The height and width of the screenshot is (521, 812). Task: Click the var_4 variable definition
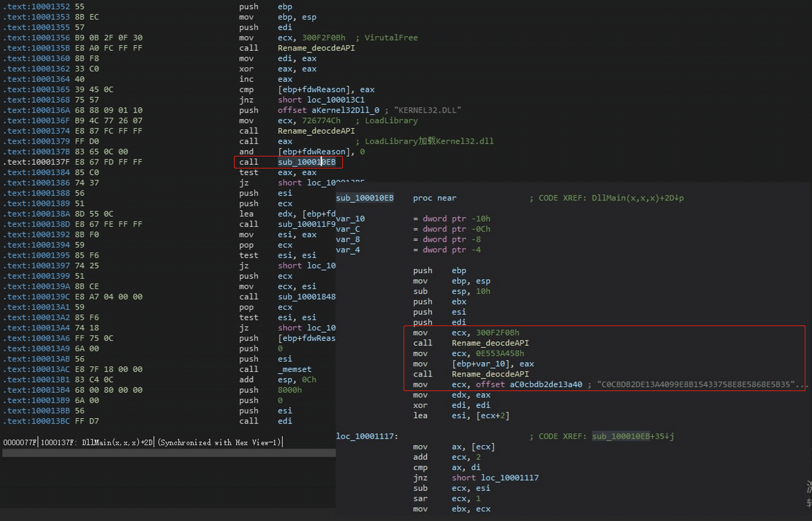348,250
